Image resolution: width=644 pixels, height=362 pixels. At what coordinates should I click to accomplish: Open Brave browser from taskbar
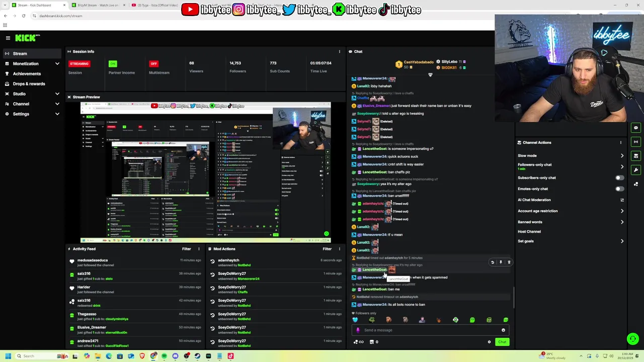click(x=142, y=356)
